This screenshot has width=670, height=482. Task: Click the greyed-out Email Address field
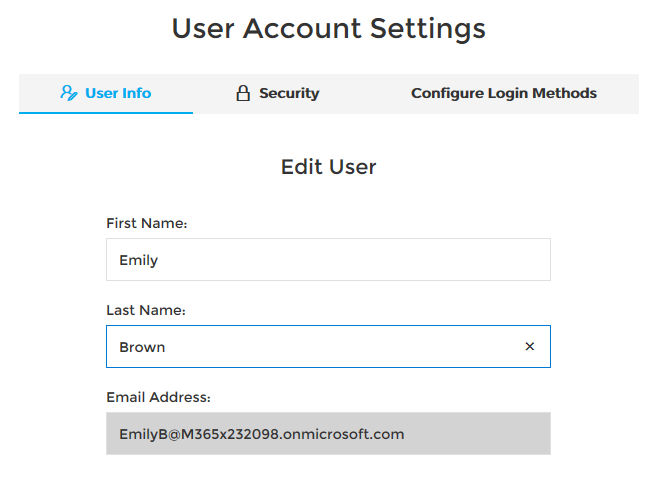click(328, 434)
